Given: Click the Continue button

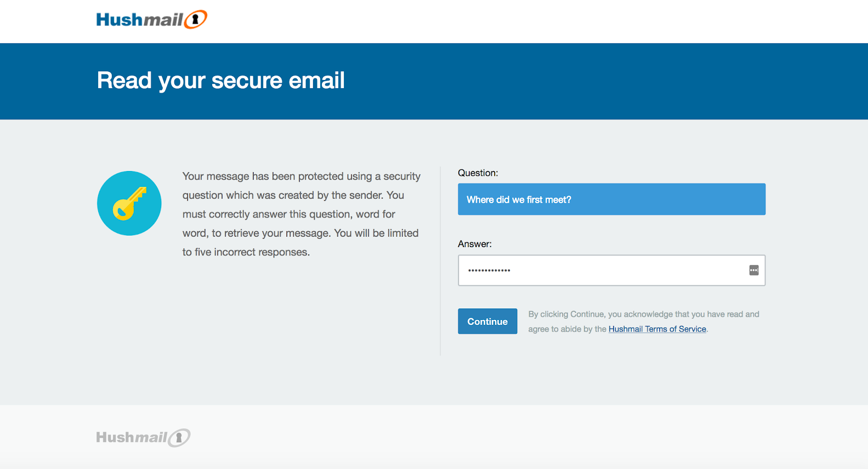Looking at the screenshot, I should point(487,322).
